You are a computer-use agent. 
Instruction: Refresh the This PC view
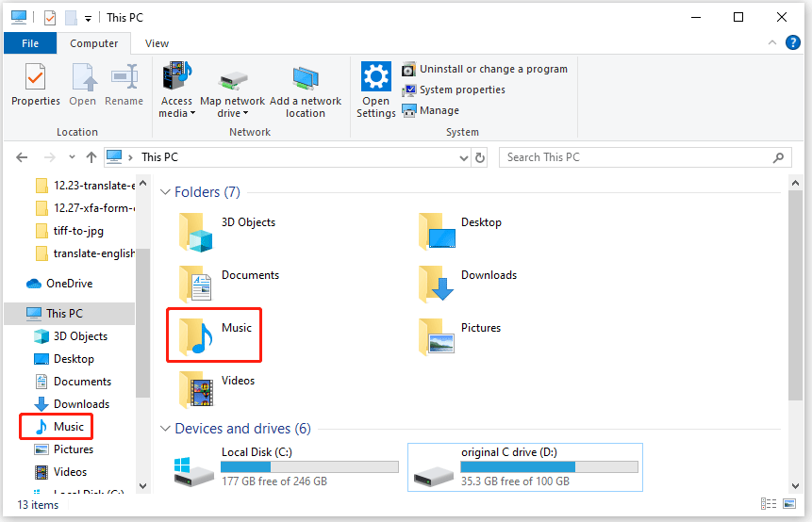pos(480,157)
